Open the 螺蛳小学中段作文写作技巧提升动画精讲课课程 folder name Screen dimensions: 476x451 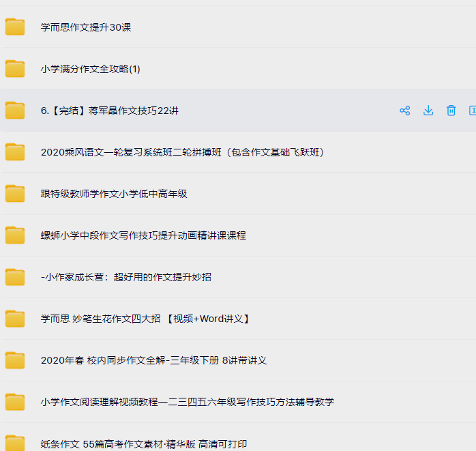[x=143, y=235]
